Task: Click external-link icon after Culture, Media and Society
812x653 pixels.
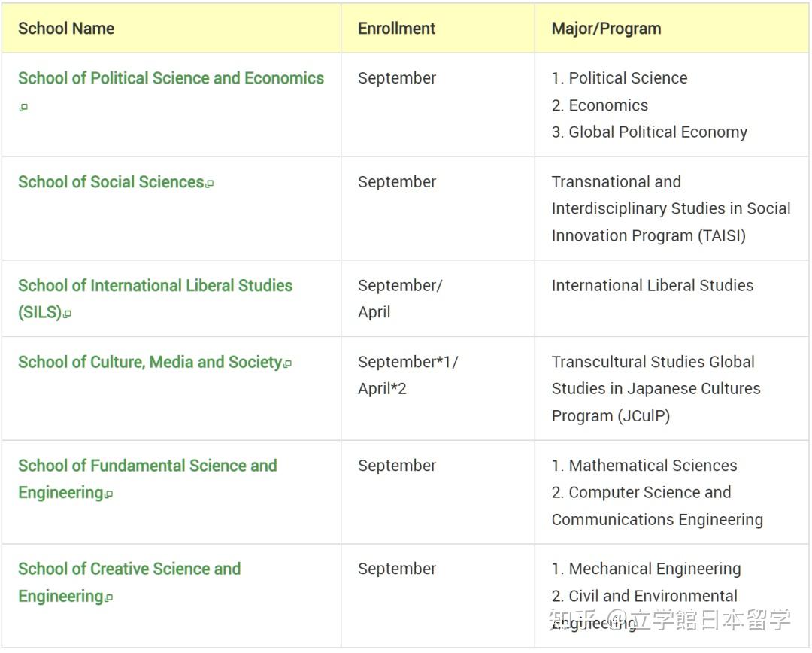Action: 287,363
